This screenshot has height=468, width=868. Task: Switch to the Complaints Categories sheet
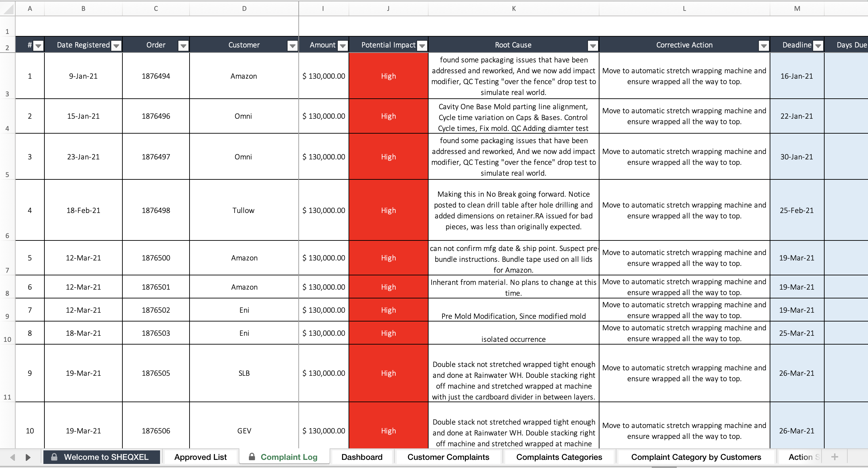(559, 457)
